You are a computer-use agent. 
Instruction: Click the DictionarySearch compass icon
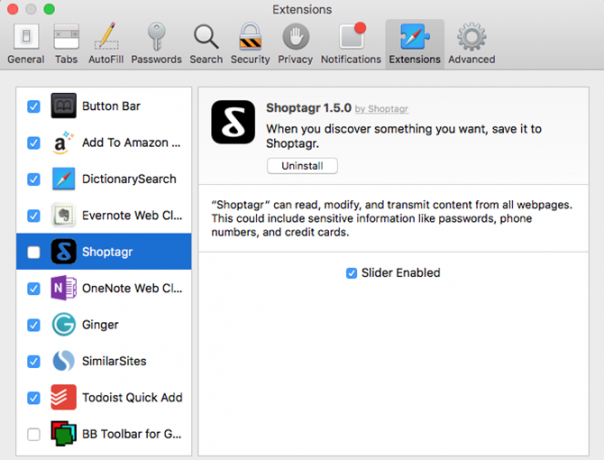64,179
